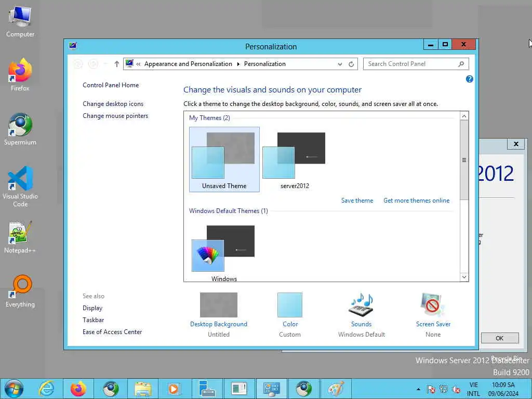
Task: Open the Supermium taskbar icon beside Firefox
Action: [111, 389]
